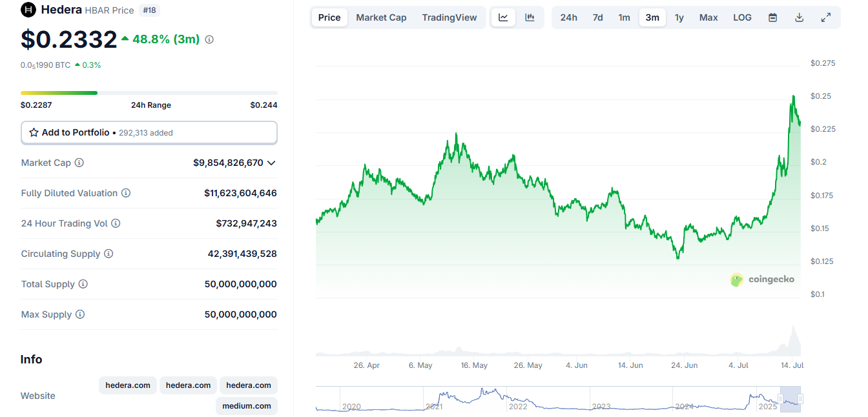Open the Market Cap info tooltip icon

tap(79, 163)
